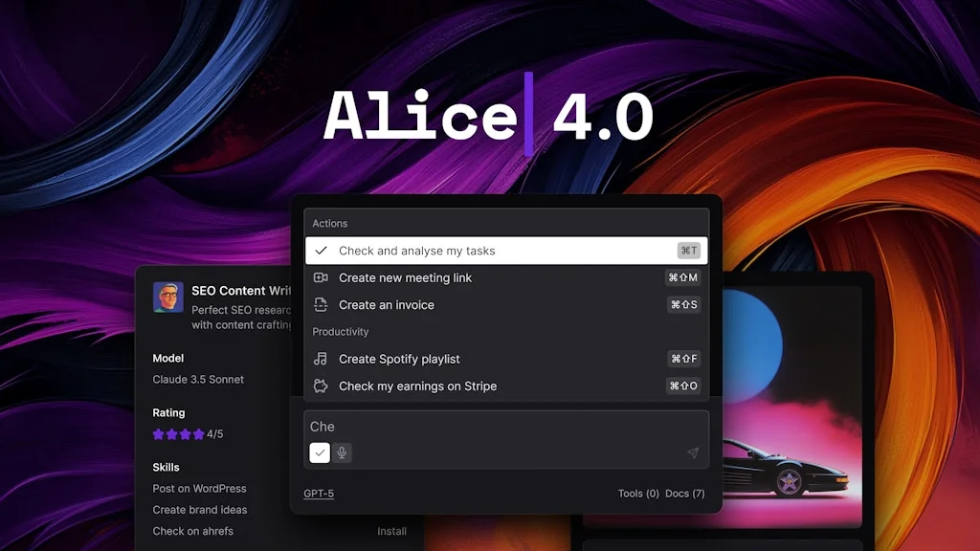Image resolution: width=980 pixels, height=551 pixels.
Task: Open the Post on WordPress skill link
Action: (199, 488)
